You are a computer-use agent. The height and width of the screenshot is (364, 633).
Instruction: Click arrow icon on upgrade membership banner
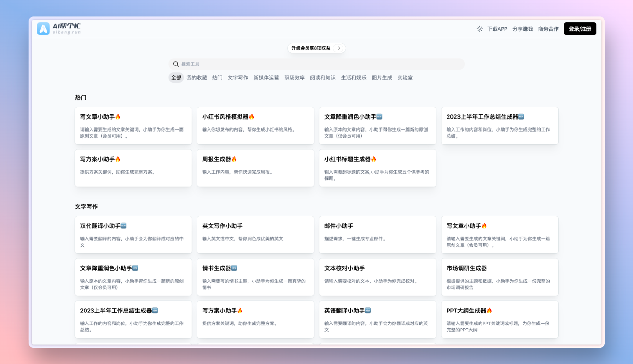point(338,48)
